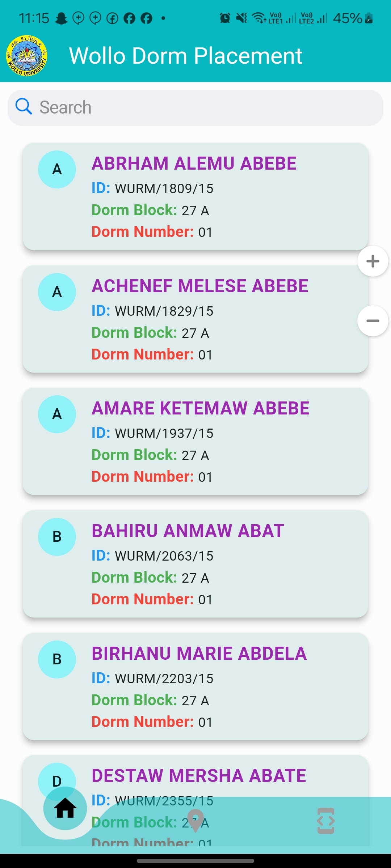Click the search magnifier icon
Viewport: 391px width, 868px height.
24,107
